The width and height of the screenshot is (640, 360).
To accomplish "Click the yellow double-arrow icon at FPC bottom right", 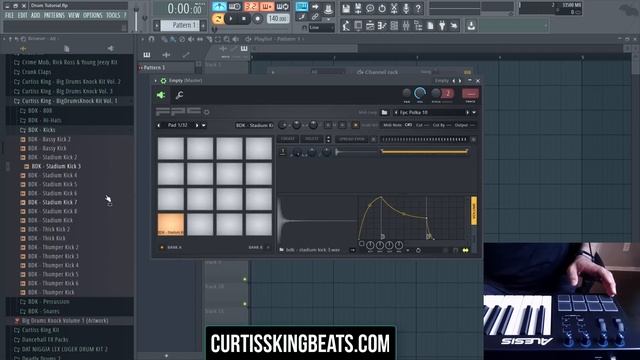I will pos(466,250).
